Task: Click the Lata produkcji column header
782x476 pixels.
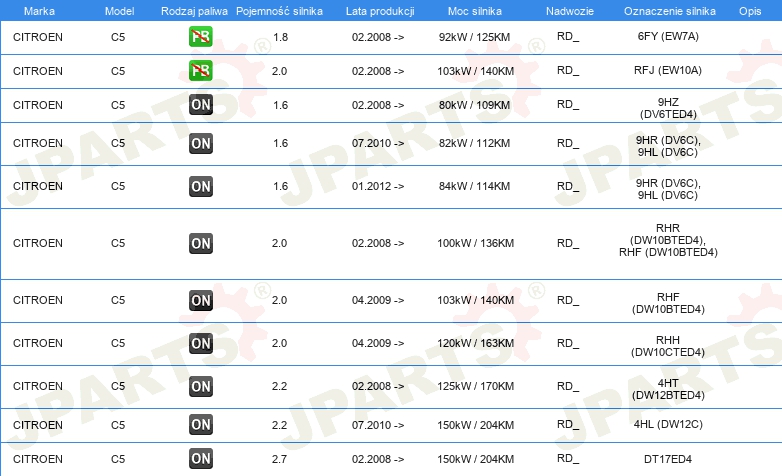Action: tap(380, 11)
